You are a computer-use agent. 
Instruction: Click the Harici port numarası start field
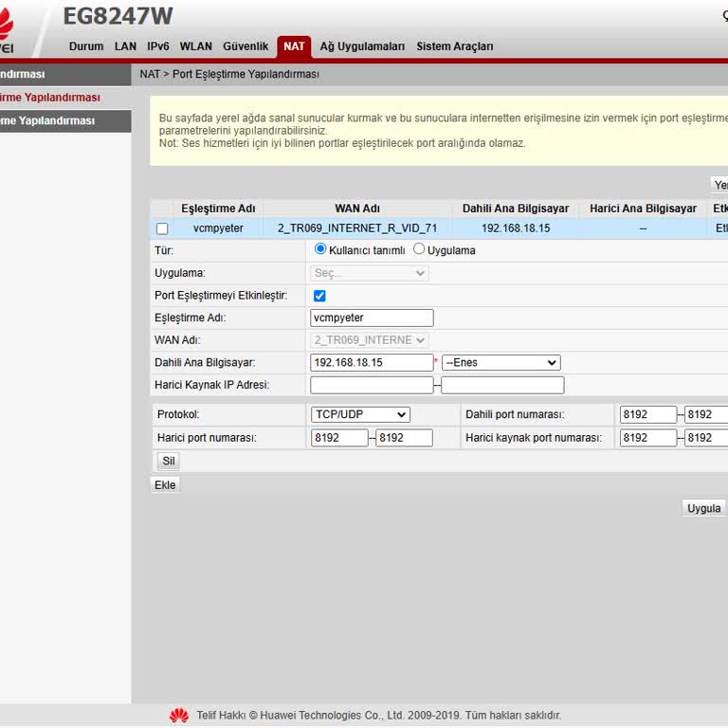pos(339,438)
